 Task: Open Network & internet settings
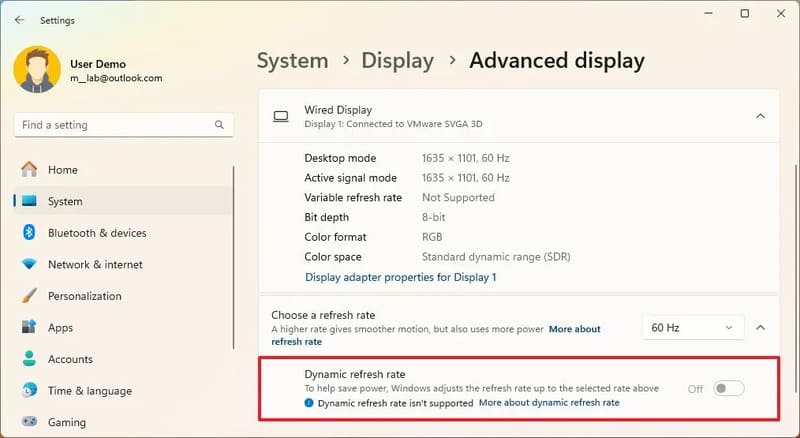(122, 264)
